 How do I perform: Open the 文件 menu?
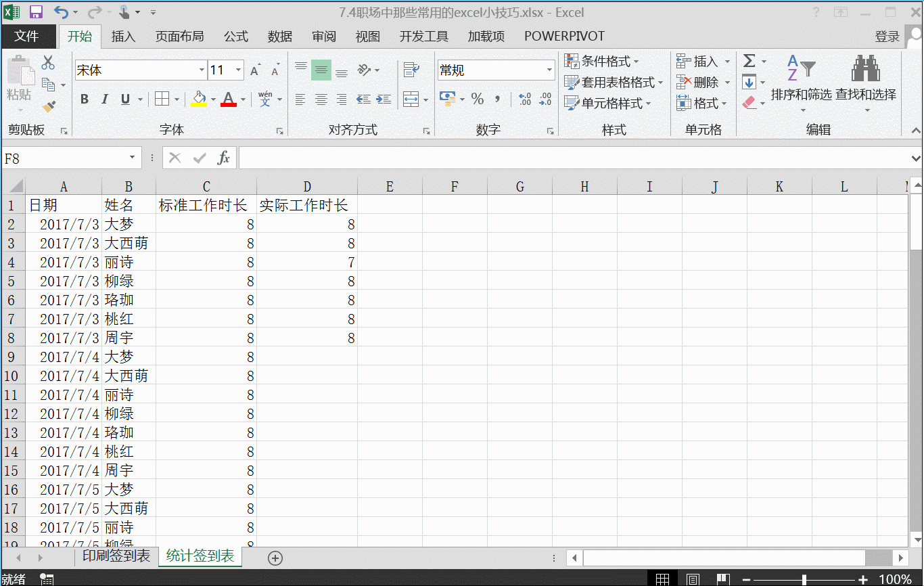click(x=27, y=37)
